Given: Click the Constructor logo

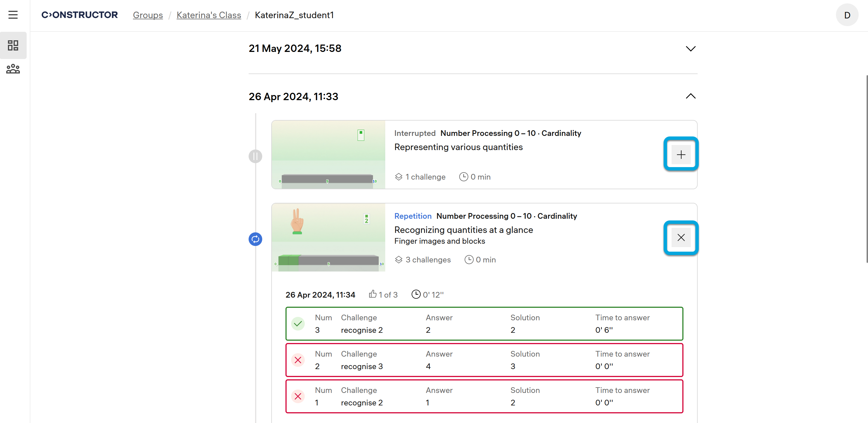Looking at the screenshot, I should 80,15.
